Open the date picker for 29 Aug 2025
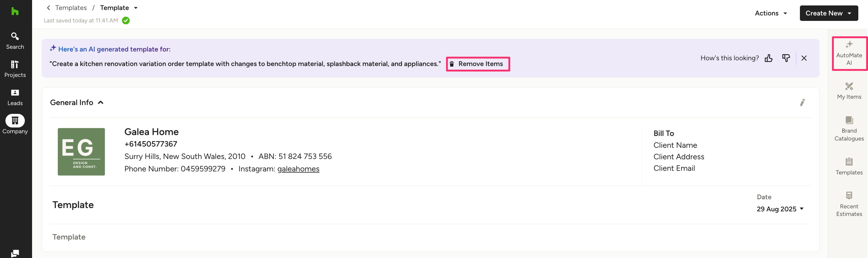Viewport: 868px width, 258px height. pyautogui.click(x=780, y=209)
